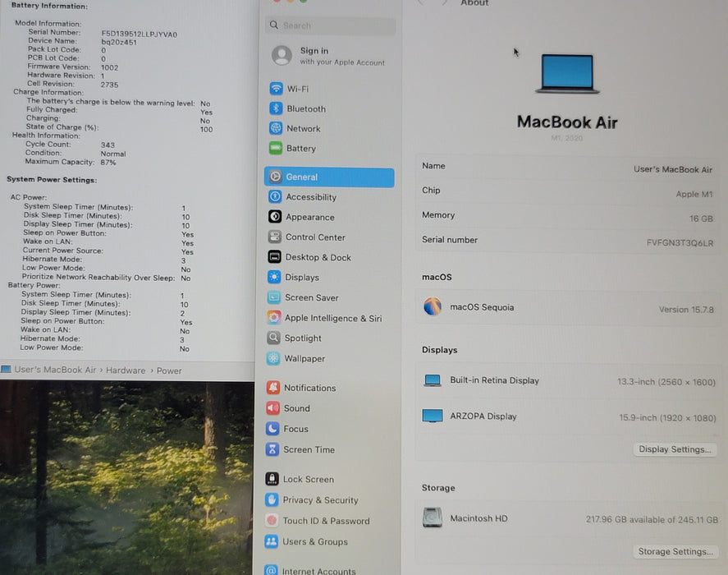This screenshot has height=575, width=728.
Task: Click the Internet Accounts @ icon
Action: click(271, 570)
